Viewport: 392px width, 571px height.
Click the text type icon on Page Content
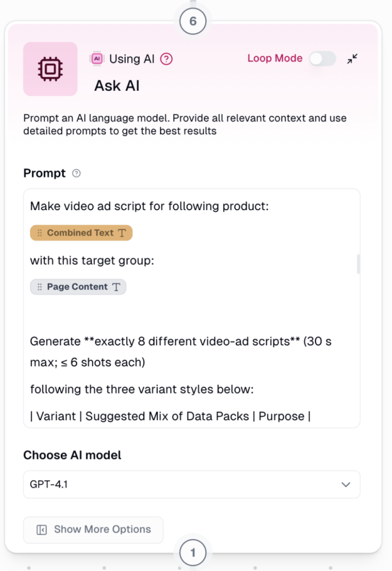[117, 287]
